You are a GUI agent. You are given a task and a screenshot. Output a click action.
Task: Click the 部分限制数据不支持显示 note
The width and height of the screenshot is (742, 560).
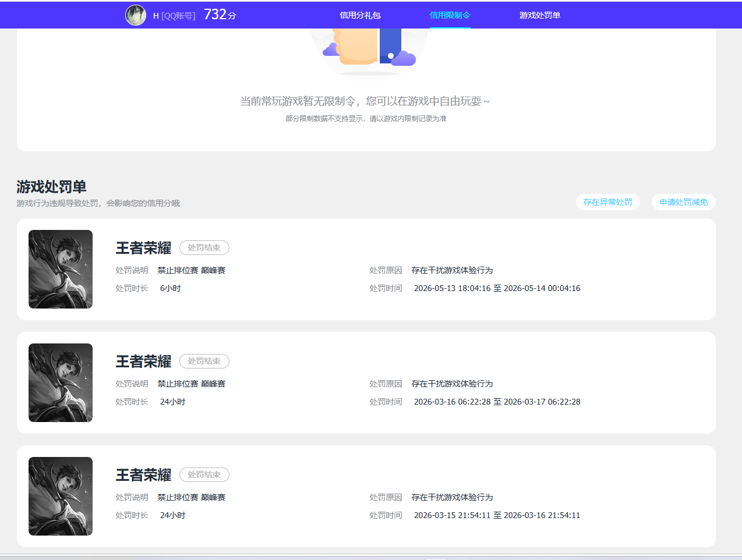tap(366, 119)
